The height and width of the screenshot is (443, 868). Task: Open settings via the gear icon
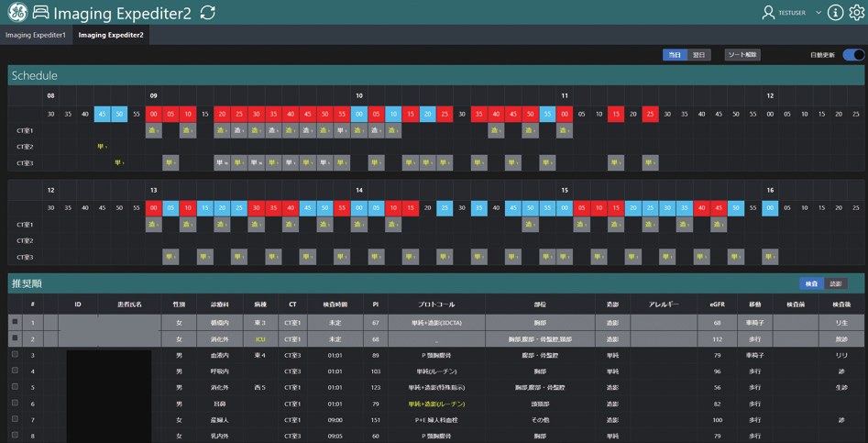pos(856,13)
